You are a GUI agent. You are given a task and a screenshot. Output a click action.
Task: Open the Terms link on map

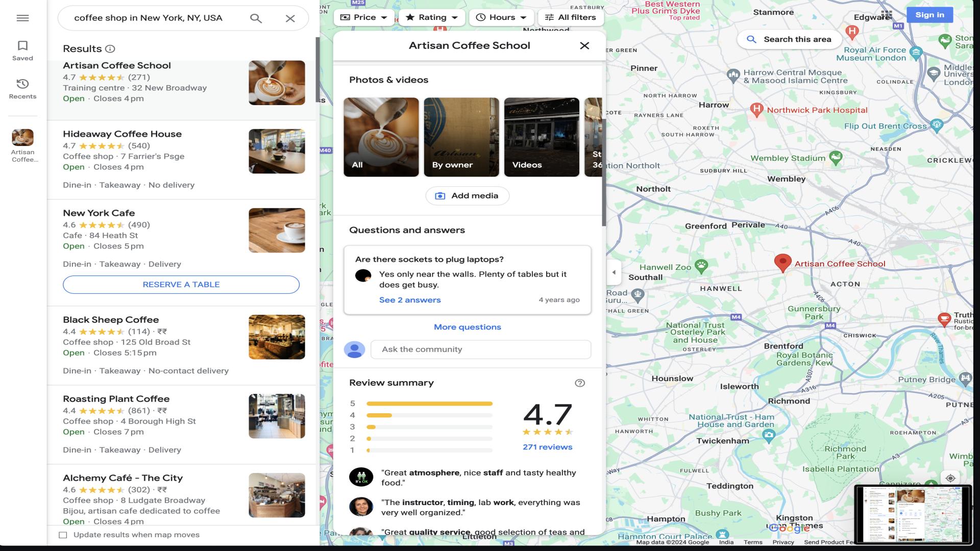(x=753, y=542)
